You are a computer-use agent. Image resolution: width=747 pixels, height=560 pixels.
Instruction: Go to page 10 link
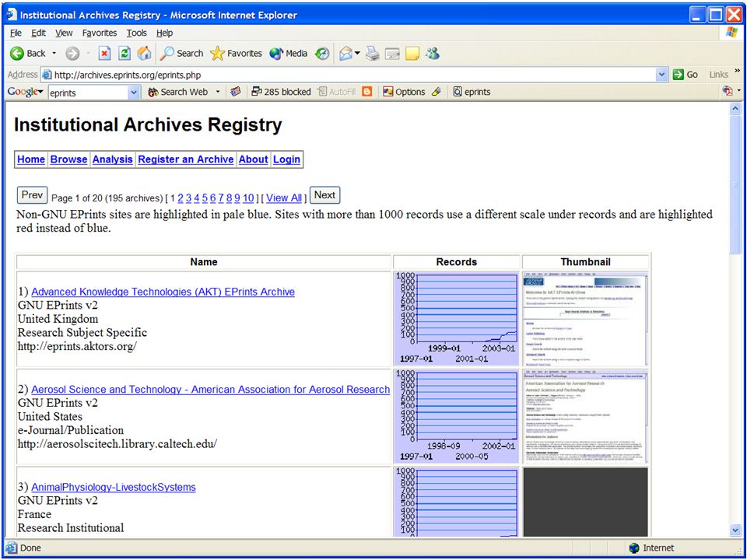(248, 198)
